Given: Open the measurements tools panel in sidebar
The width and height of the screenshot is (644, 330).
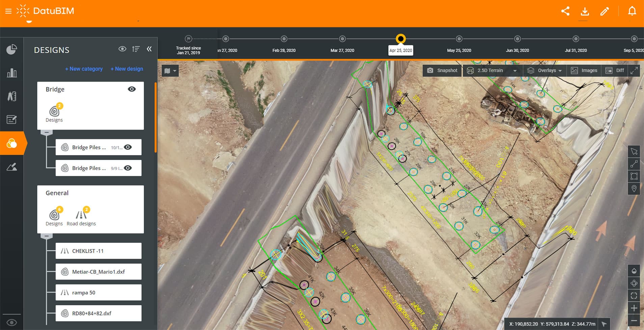Looking at the screenshot, I should (x=12, y=96).
